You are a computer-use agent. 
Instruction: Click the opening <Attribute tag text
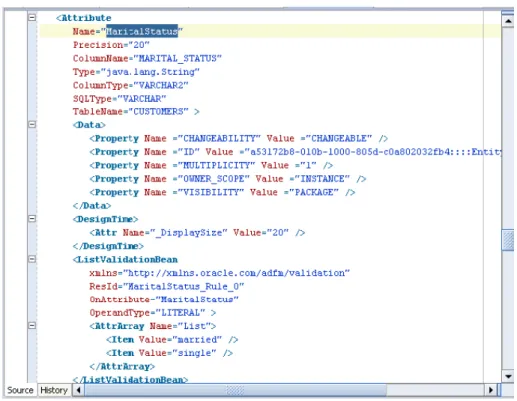84,18
